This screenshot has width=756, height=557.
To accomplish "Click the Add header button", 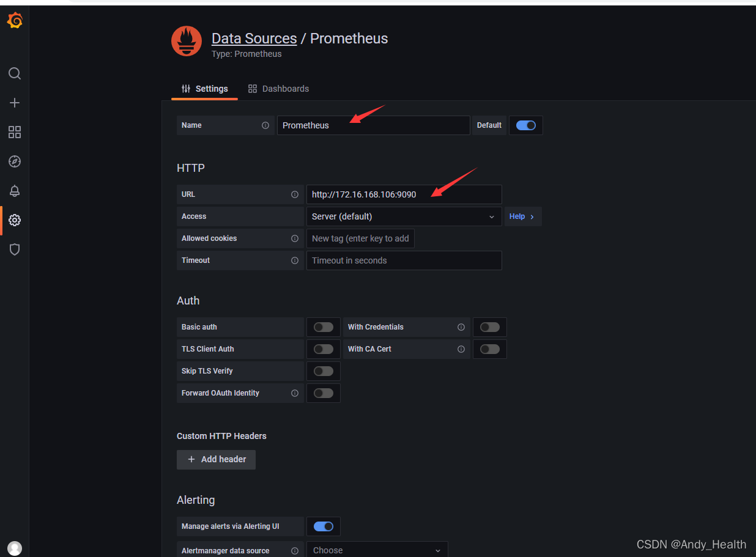I will [216, 459].
